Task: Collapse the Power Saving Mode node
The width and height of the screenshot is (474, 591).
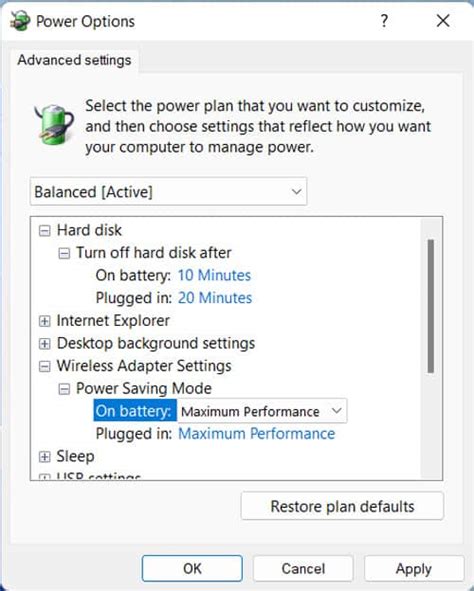Action: pos(64,389)
